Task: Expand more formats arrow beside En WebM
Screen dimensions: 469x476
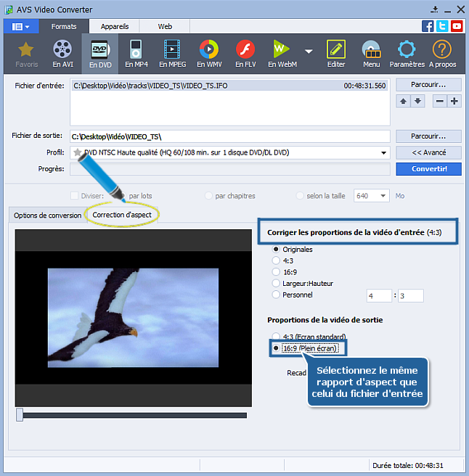Action: 309,52
